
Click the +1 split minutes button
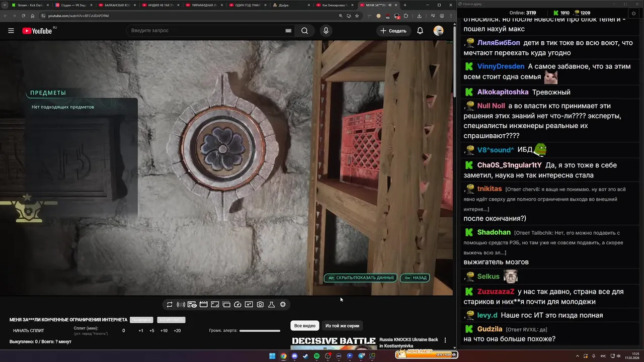[x=141, y=330]
